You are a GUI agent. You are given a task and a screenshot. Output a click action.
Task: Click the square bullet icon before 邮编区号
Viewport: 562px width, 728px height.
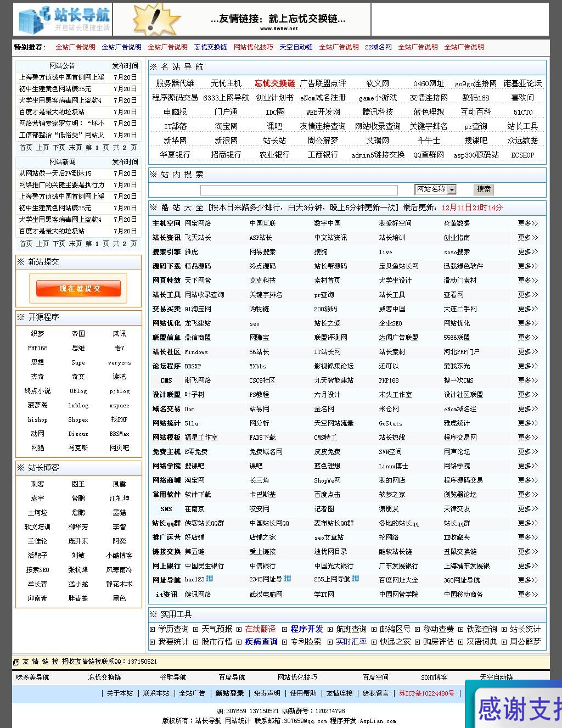(x=374, y=629)
